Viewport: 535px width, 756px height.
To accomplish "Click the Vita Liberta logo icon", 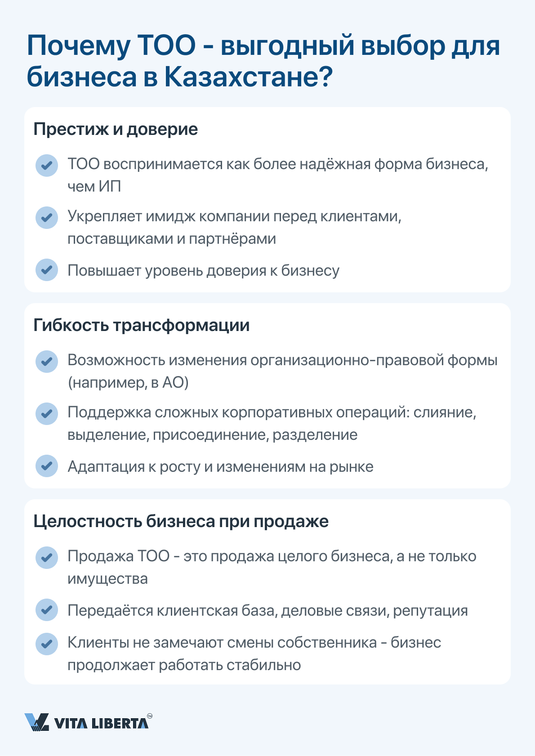I will (36, 722).
